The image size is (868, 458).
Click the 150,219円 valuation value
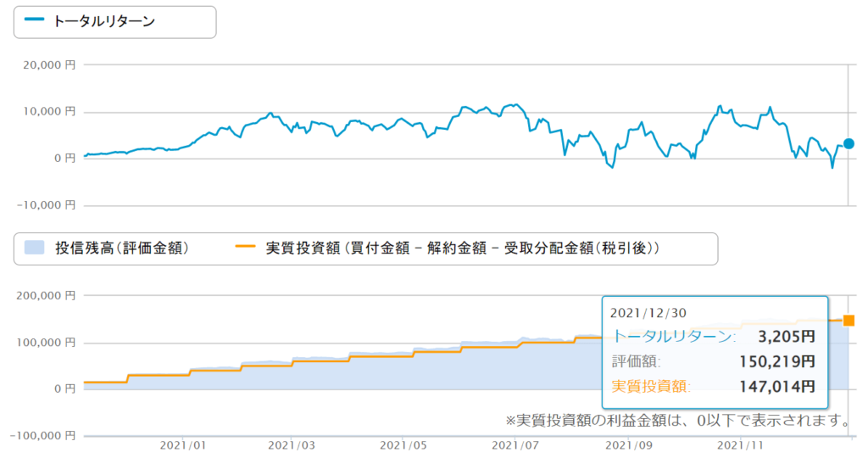(777, 361)
